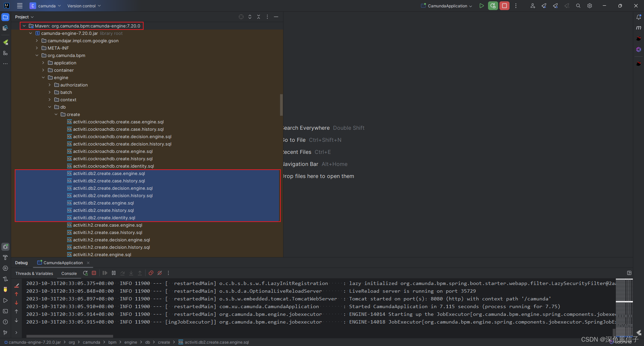Open the Debug tool window icon
The height and width of the screenshot is (346, 644).
(x=5, y=247)
